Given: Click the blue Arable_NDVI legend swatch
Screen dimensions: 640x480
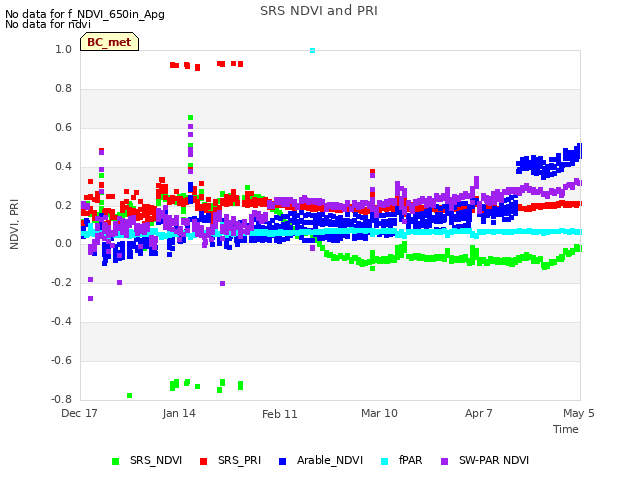Looking at the screenshot, I should (282, 461).
